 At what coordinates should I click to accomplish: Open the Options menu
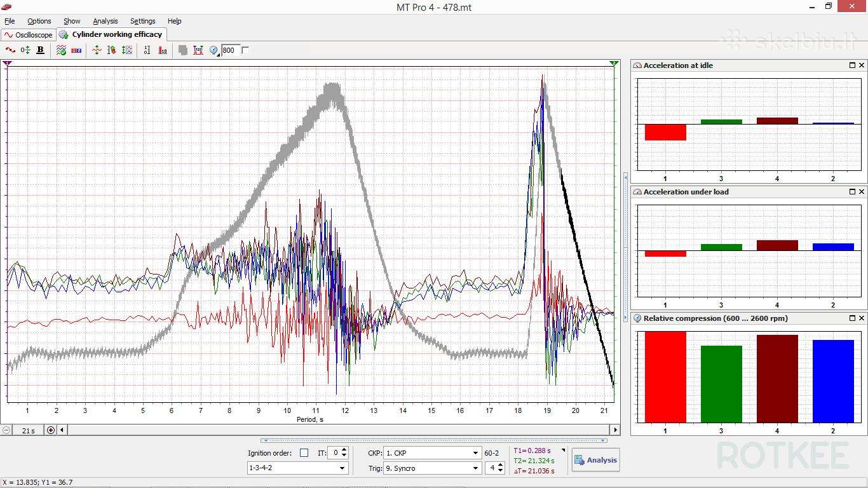(39, 21)
